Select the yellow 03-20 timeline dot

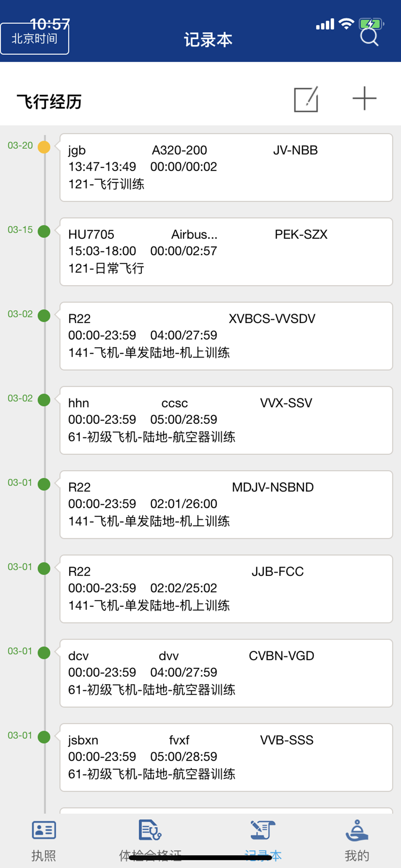click(44, 147)
